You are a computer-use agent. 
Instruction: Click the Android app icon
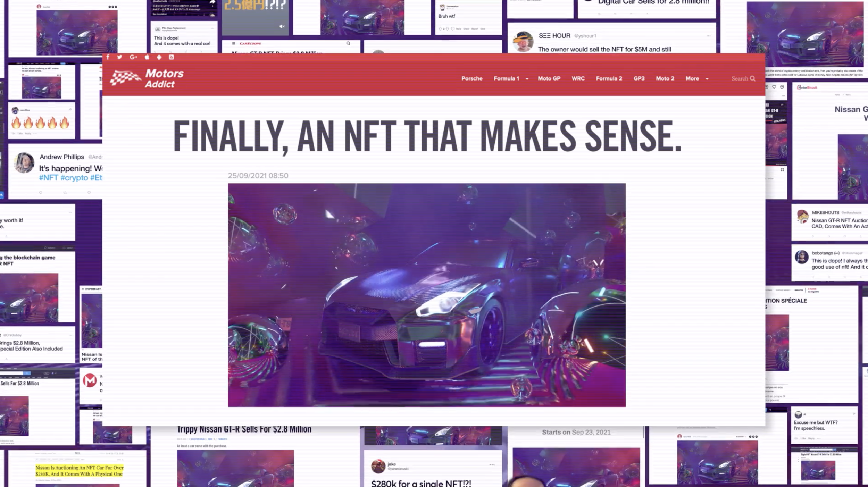pos(159,57)
